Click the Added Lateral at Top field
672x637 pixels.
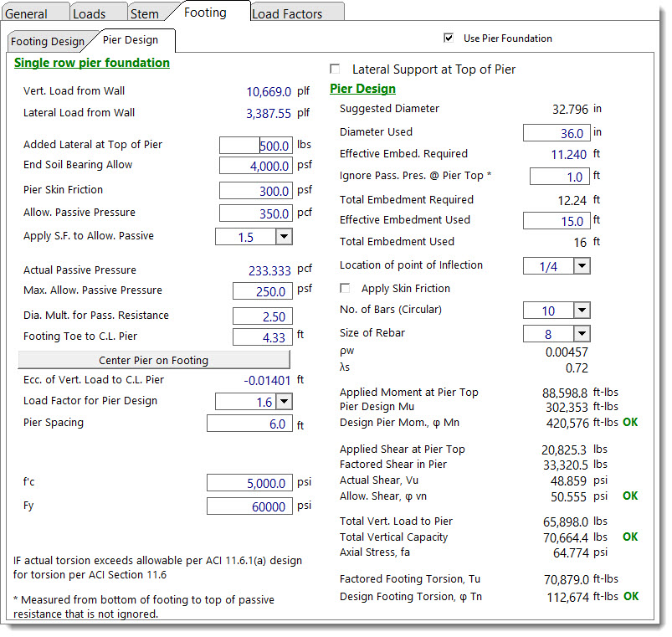(x=255, y=146)
